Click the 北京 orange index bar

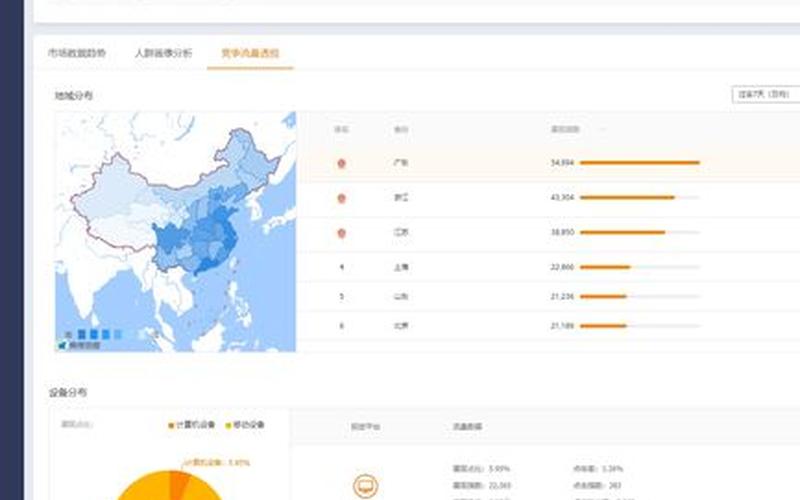click(603, 326)
